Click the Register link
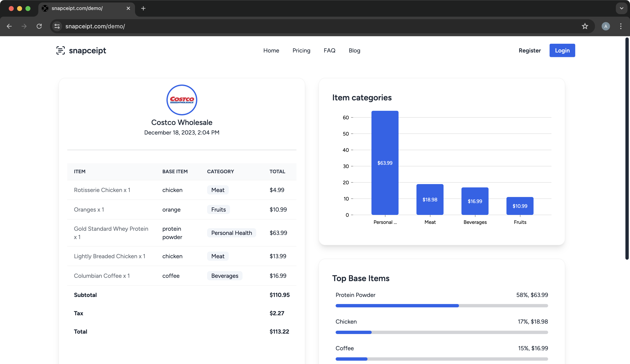Screen dimensions: 630x364 (530, 50)
